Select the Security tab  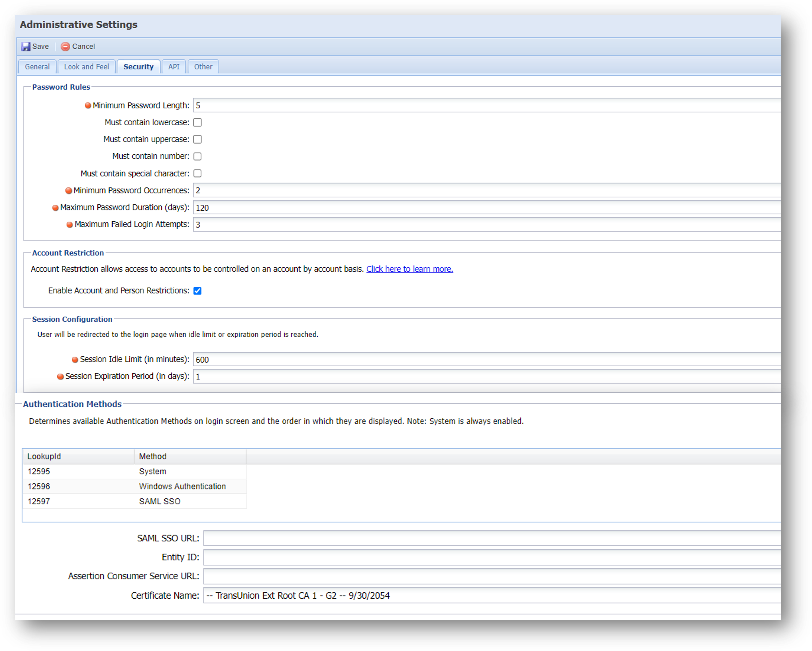click(139, 67)
